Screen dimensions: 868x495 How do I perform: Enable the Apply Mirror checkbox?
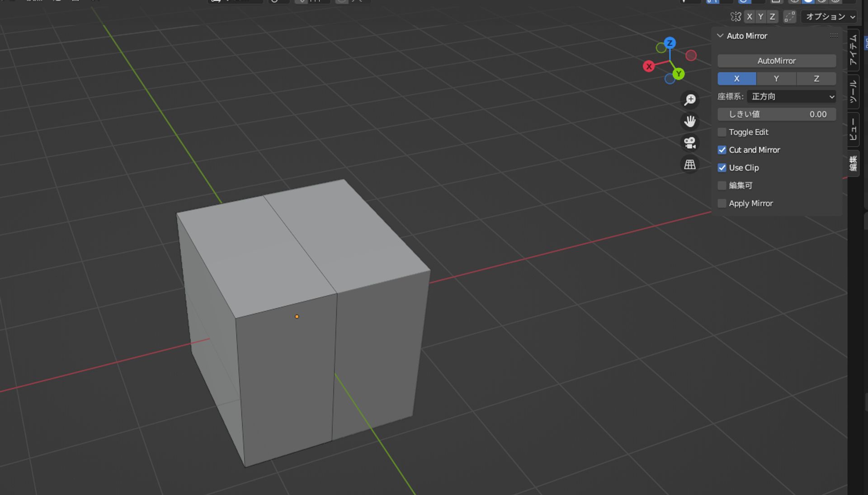coord(722,204)
